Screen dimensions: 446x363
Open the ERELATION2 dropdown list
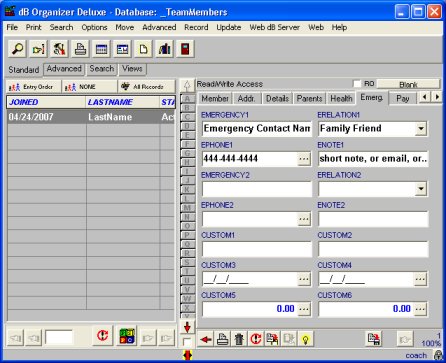pyautogui.click(x=421, y=189)
